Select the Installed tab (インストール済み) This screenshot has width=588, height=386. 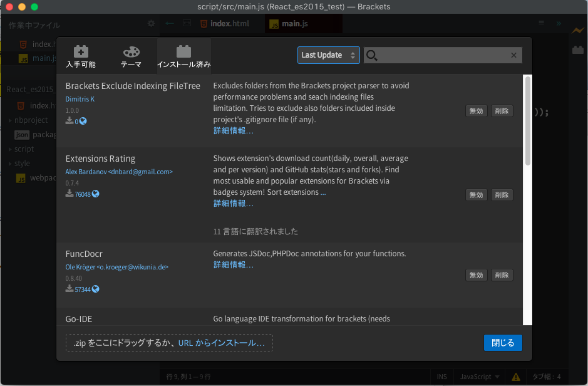pos(183,56)
